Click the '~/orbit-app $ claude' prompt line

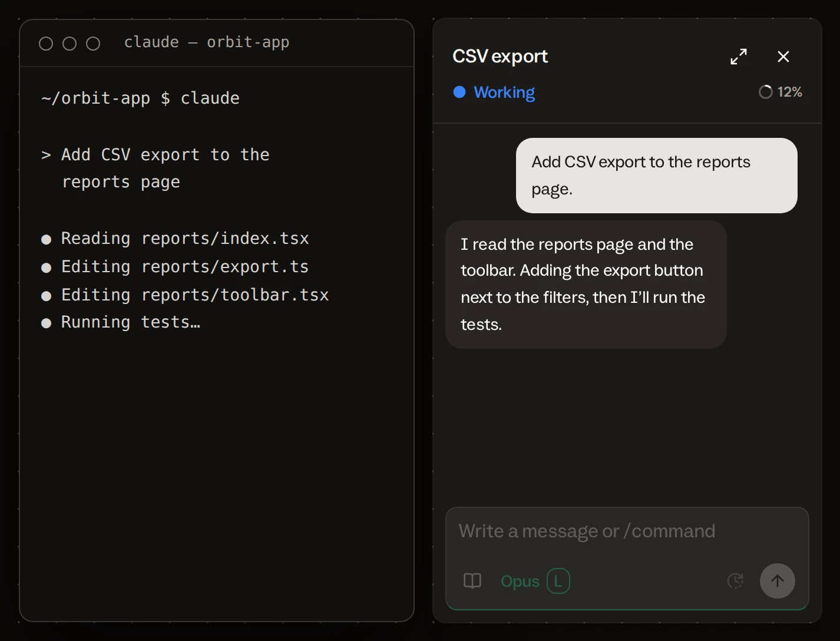click(140, 98)
